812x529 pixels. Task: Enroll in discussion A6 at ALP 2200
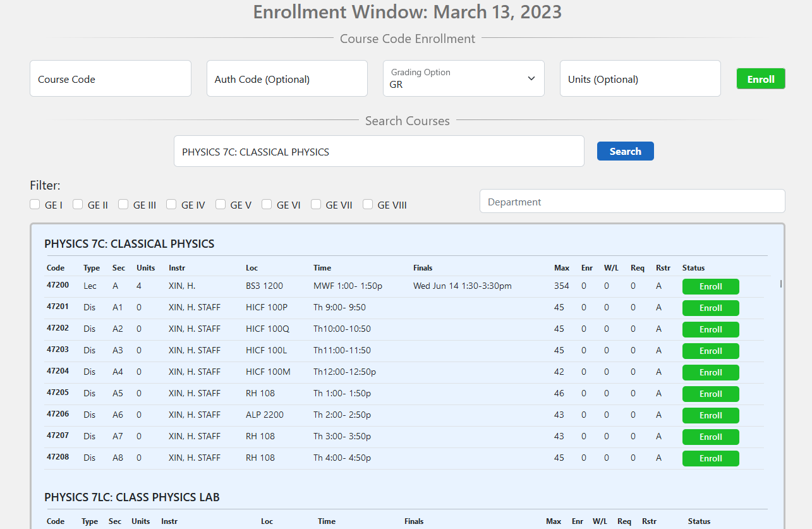(x=710, y=415)
